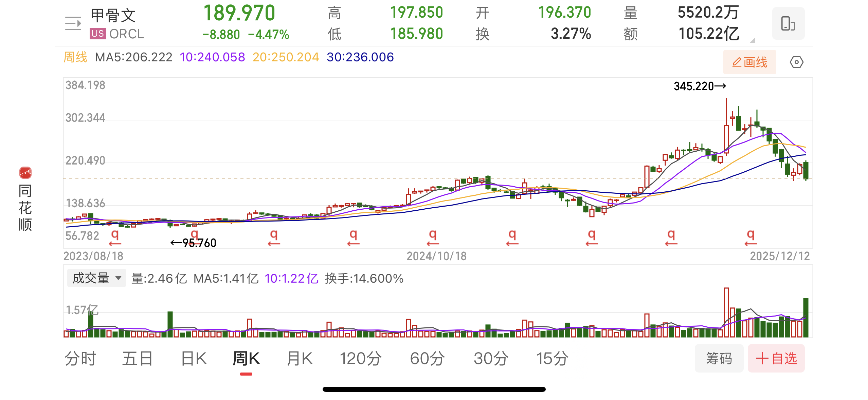Viewport: 868px width, 400px height.
Task: Click the 筹码 chips button
Action: pyautogui.click(x=719, y=358)
